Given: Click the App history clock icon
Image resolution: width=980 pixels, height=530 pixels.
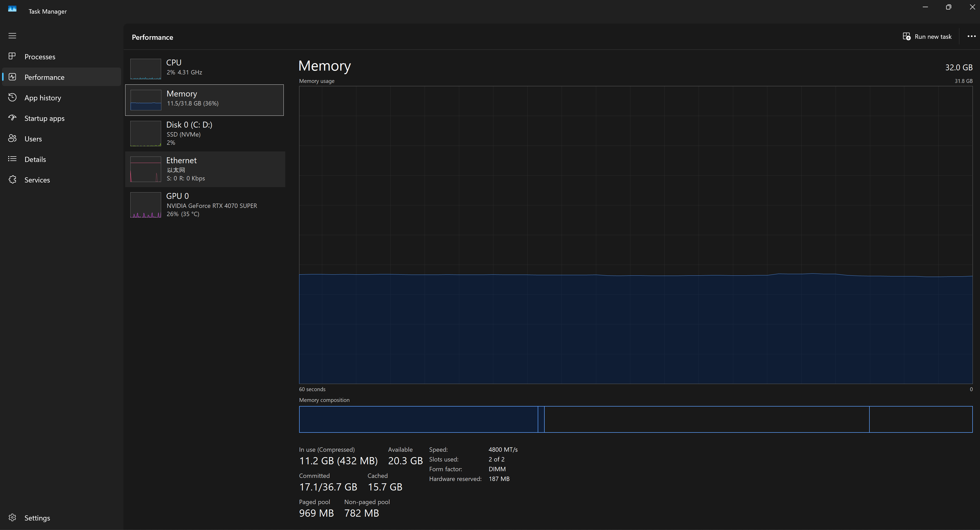Looking at the screenshot, I should 12,97.
